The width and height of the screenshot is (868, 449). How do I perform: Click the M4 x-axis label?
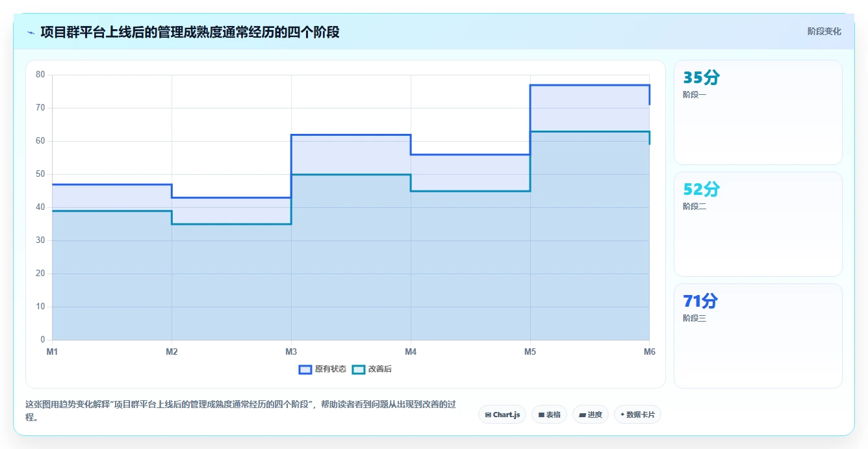(x=411, y=352)
